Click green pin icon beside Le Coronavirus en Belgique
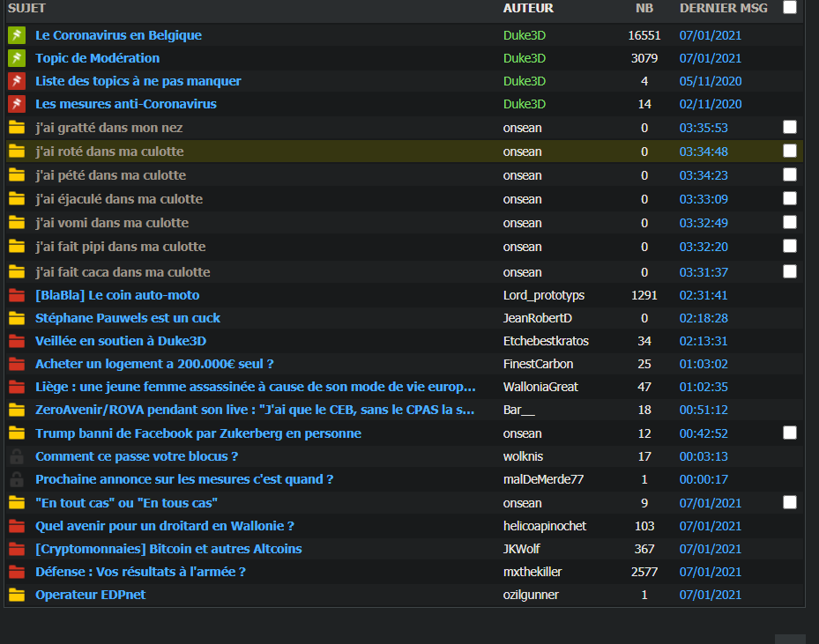The image size is (819, 644). click(x=17, y=35)
